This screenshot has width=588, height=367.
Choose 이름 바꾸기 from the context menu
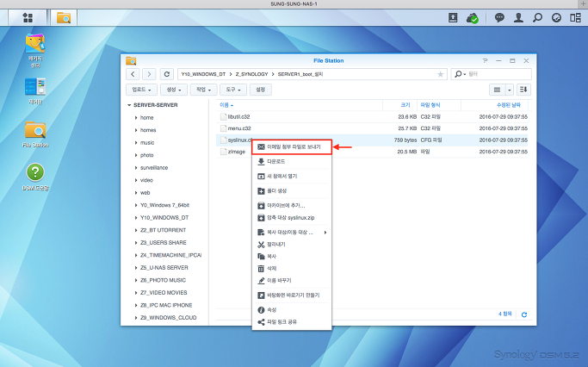pyautogui.click(x=292, y=280)
